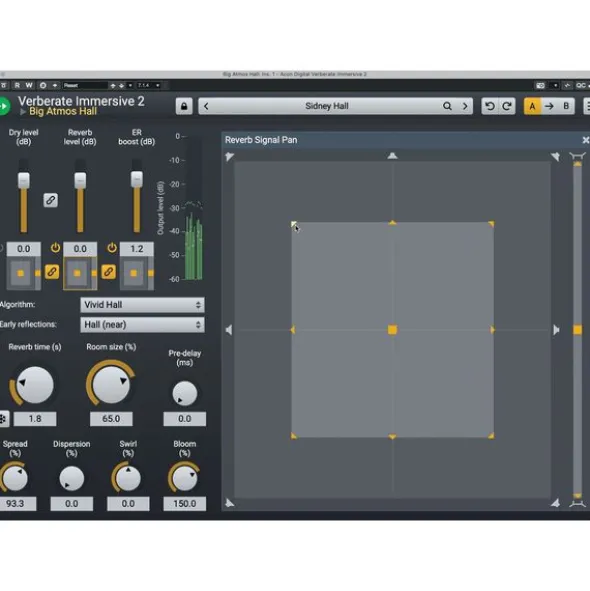This screenshot has height=591, width=590.
Task: Click the ER boost fader handle
Action: point(136,179)
